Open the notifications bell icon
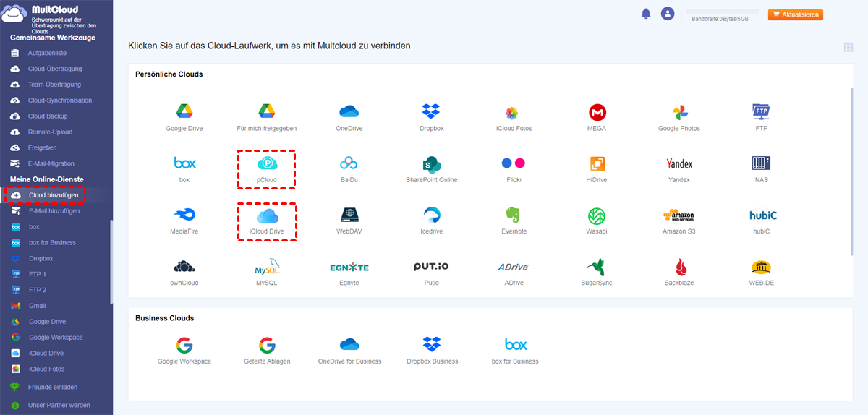The width and height of the screenshot is (868, 415). 646,14
